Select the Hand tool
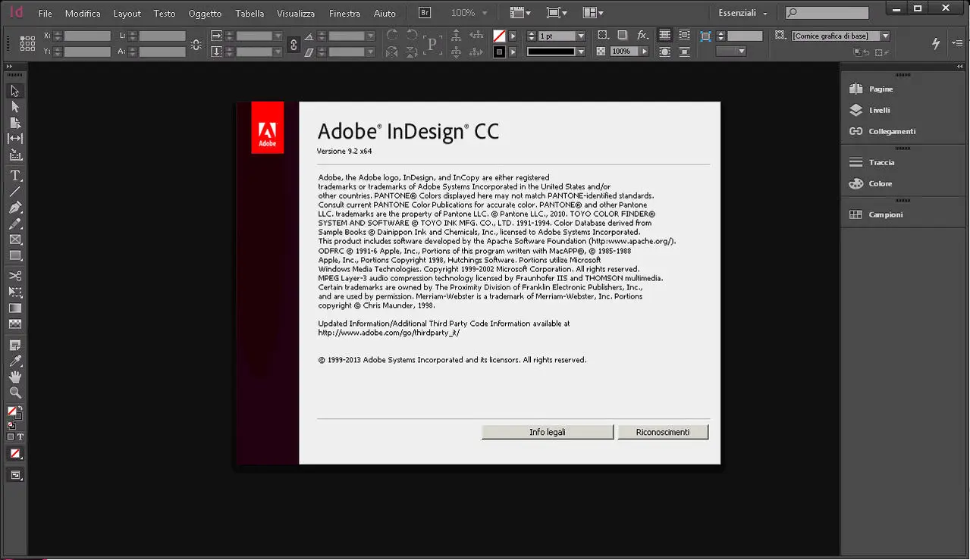This screenshot has height=560, width=970. [15, 377]
